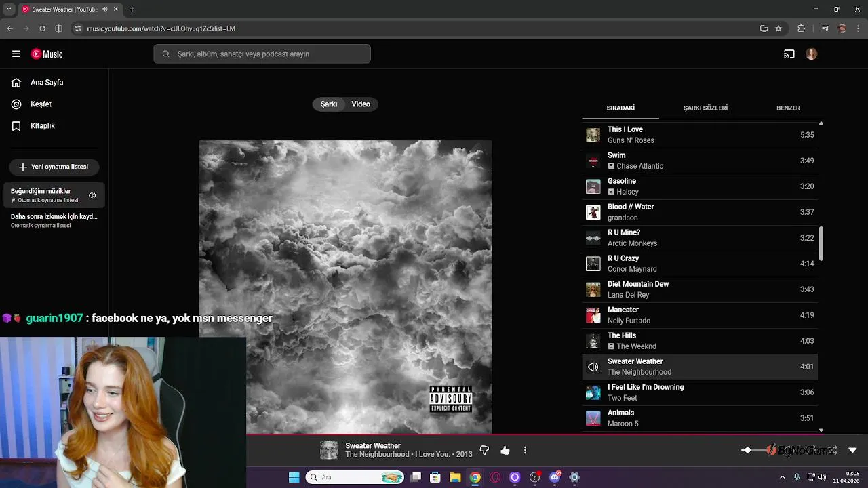
Task: Play R U Mine? by Arctic Monkeys
Action: (700, 238)
